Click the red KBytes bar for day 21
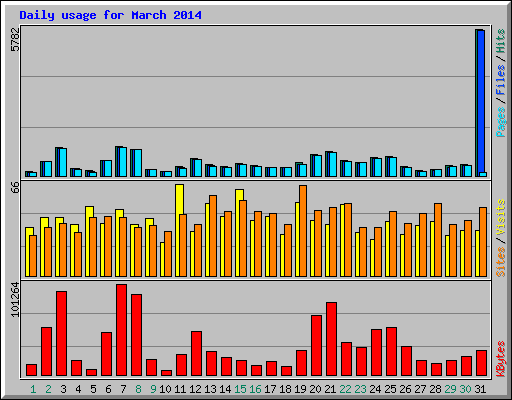 coord(332,339)
